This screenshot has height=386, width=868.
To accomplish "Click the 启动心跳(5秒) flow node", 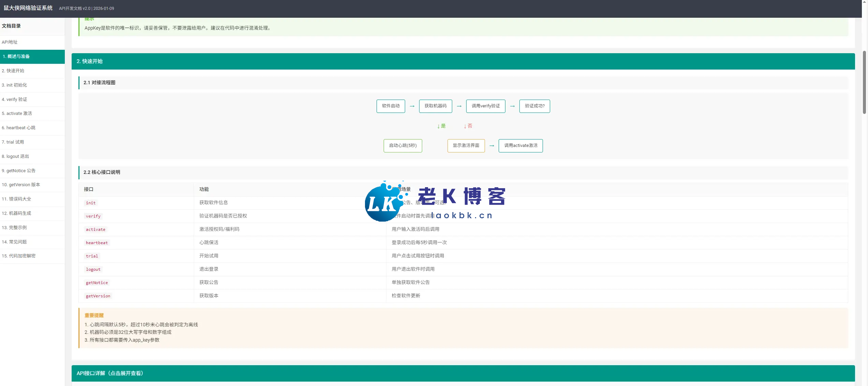I will pos(402,146).
